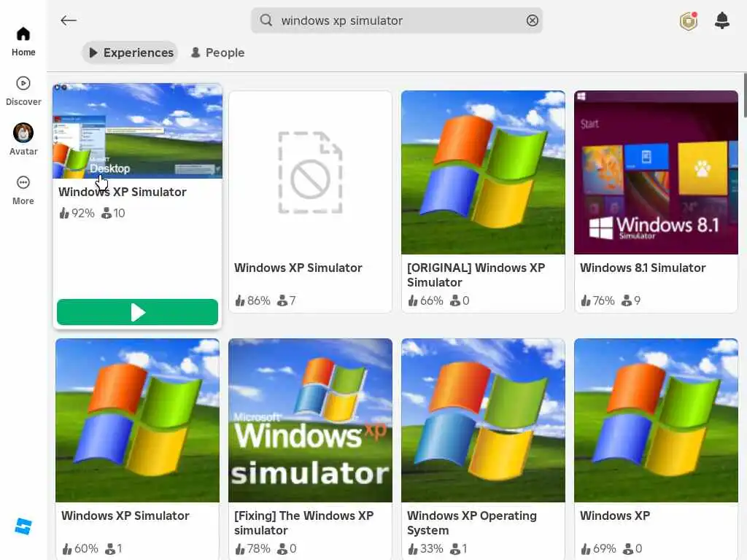This screenshot has height=560, width=747.
Task: Play the hovered Windows XP Simulator game
Action: [137, 312]
